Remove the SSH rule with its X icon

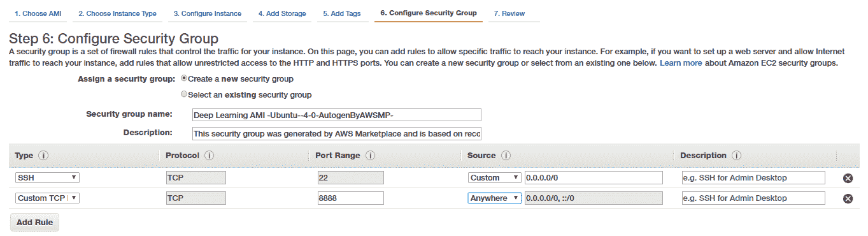click(x=848, y=178)
